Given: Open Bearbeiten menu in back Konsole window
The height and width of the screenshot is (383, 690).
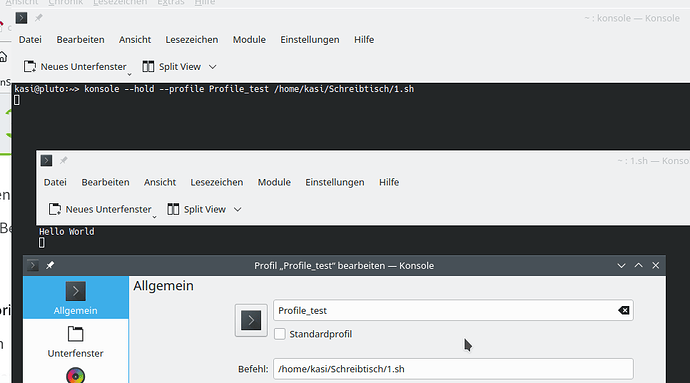Looking at the screenshot, I should pyautogui.click(x=81, y=40).
